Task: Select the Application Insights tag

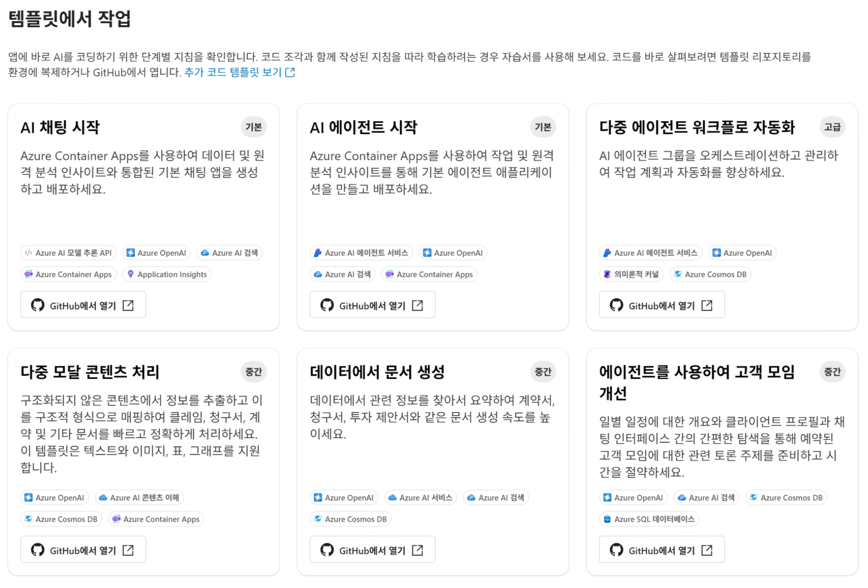Action: (x=167, y=274)
